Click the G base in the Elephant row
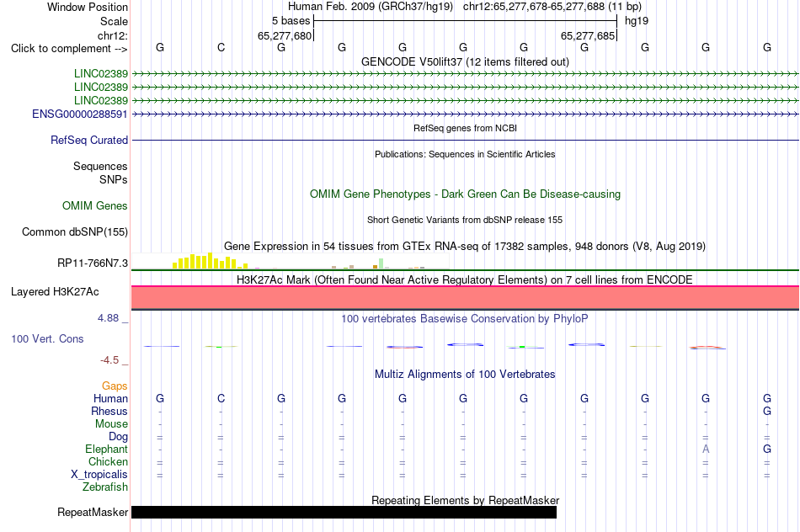This screenshot has width=800, height=532. coord(767,449)
